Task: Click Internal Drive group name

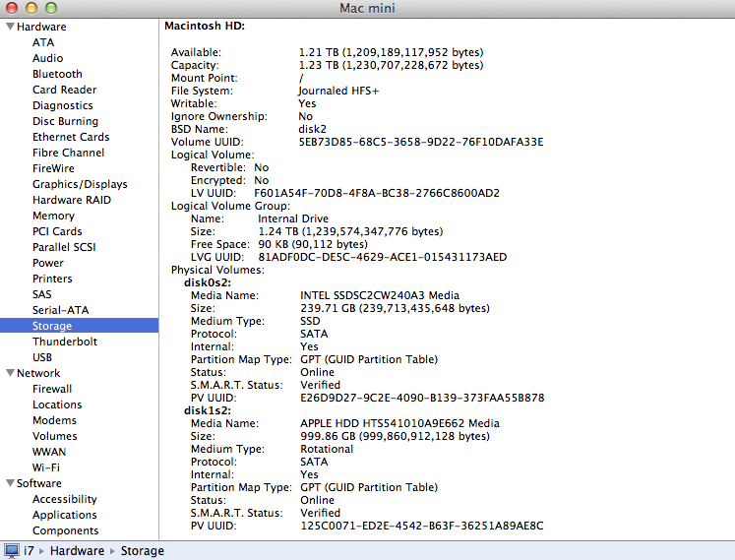Action: click(293, 218)
